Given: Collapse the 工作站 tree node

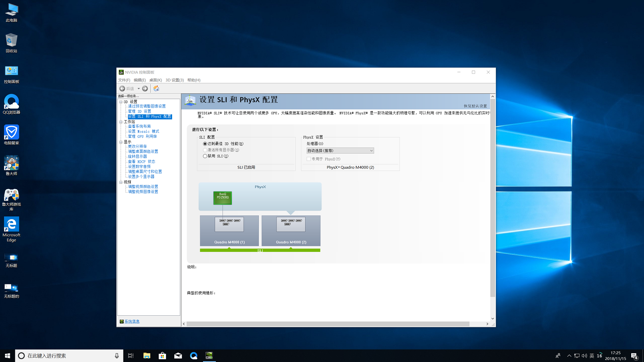Looking at the screenshot, I should point(121,122).
